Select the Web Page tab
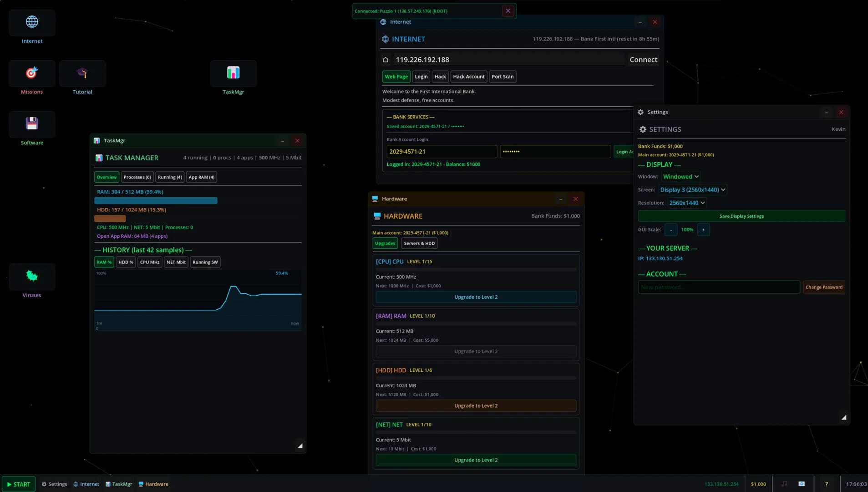Viewport: 868px width, 492px height. coord(396,77)
